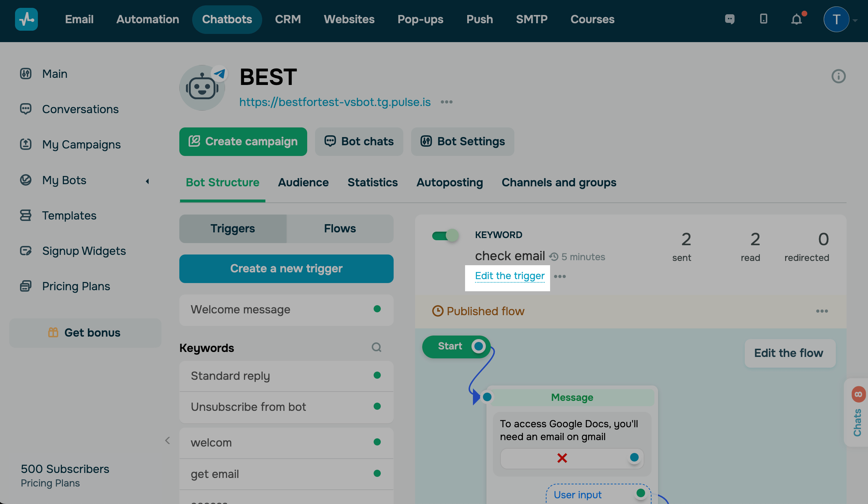Toggle the check email keyword trigger switch
The image size is (868, 504).
click(x=445, y=236)
